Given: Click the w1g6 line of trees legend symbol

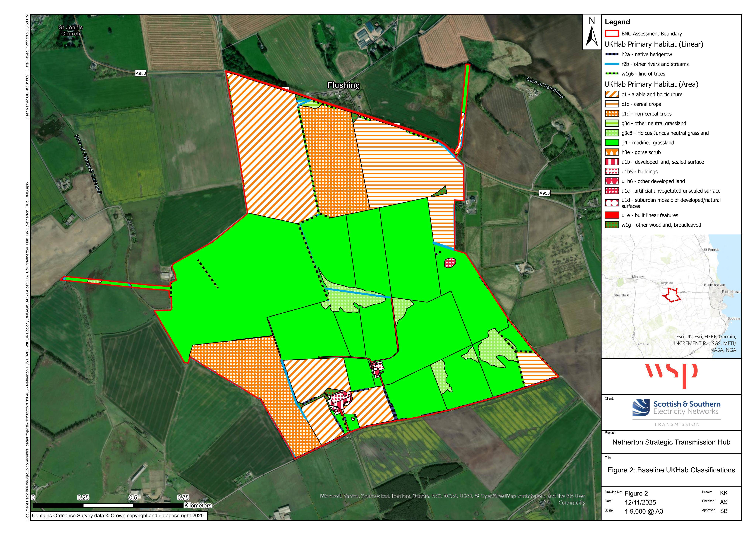Looking at the screenshot, I should coord(612,74).
